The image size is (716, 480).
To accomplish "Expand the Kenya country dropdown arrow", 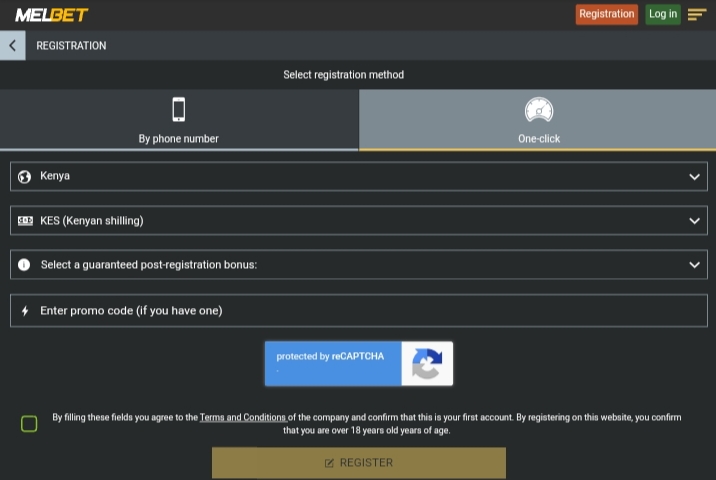I will [695, 177].
